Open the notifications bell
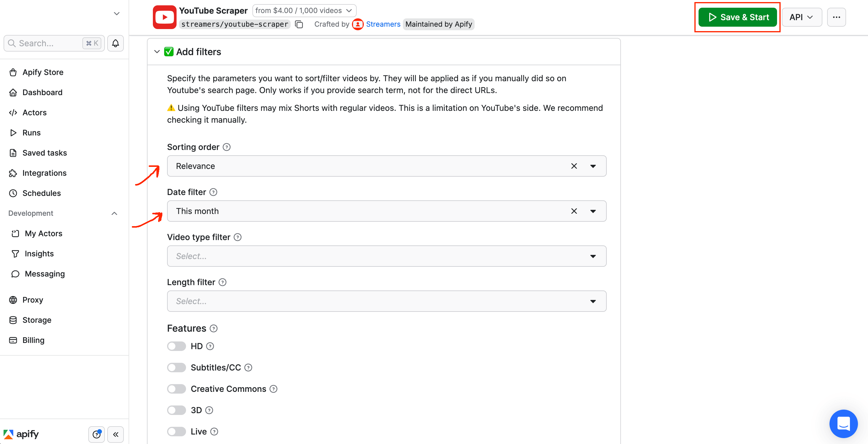Viewport: 868px width, 444px height. coord(115,43)
